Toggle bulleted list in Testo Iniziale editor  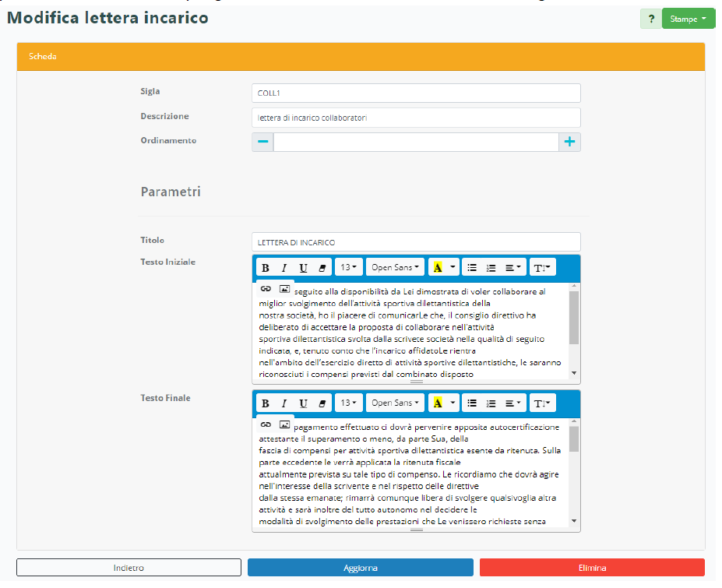[472, 268]
